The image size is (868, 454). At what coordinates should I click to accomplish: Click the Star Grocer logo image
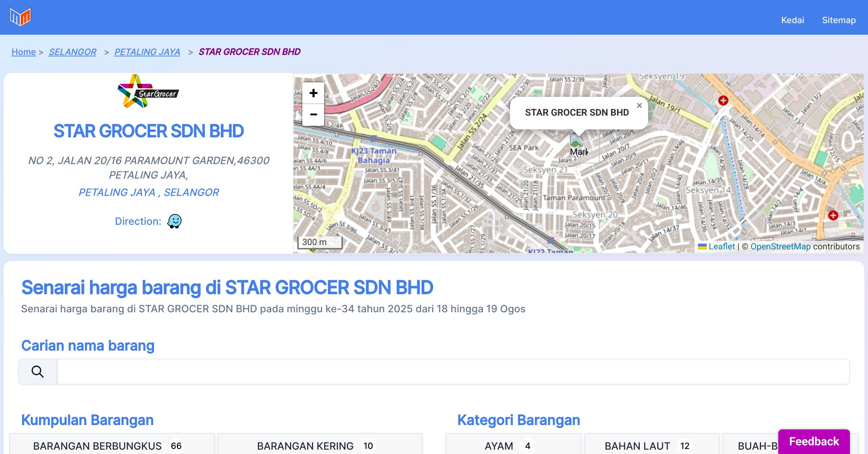click(148, 91)
